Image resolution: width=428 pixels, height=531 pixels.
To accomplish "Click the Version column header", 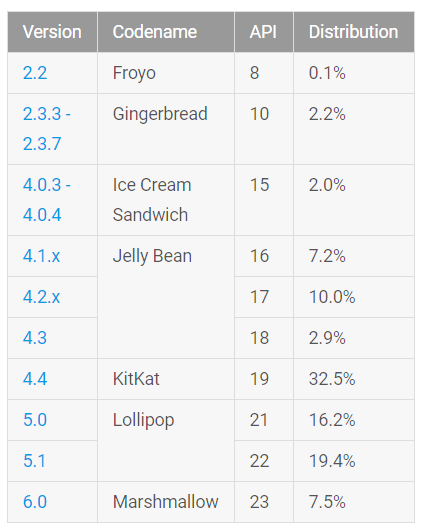I will coord(52,32).
